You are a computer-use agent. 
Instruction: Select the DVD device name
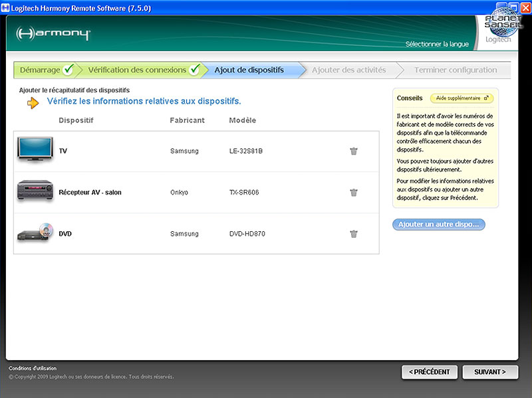click(65, 234)
